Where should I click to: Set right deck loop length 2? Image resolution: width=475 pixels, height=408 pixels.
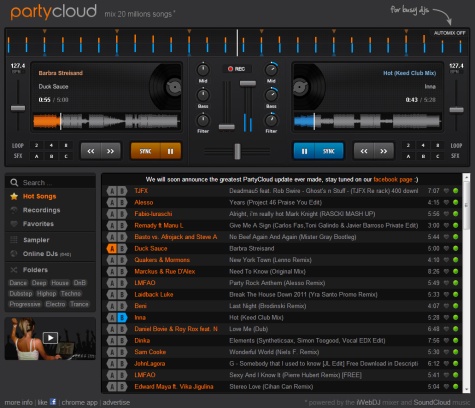click(x=408, y=145)
